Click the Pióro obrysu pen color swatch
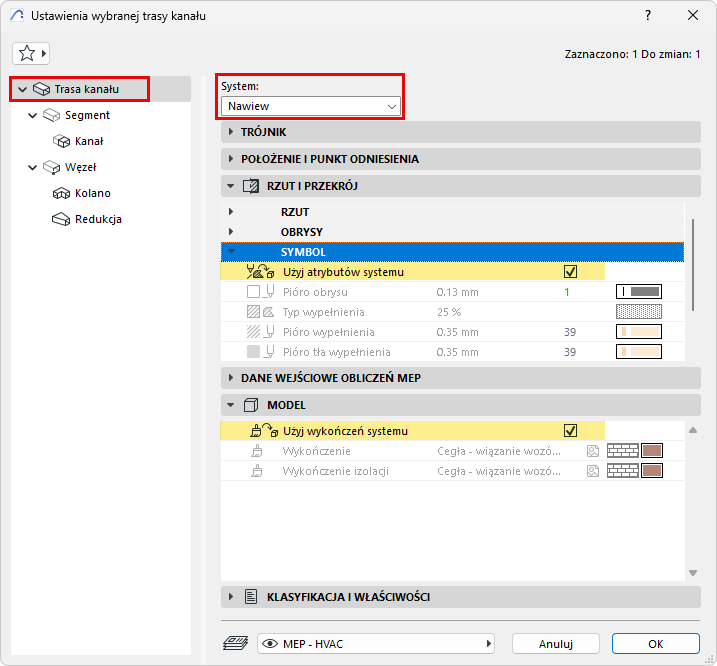This screenshot has width=717, height=666. (639, 292)
